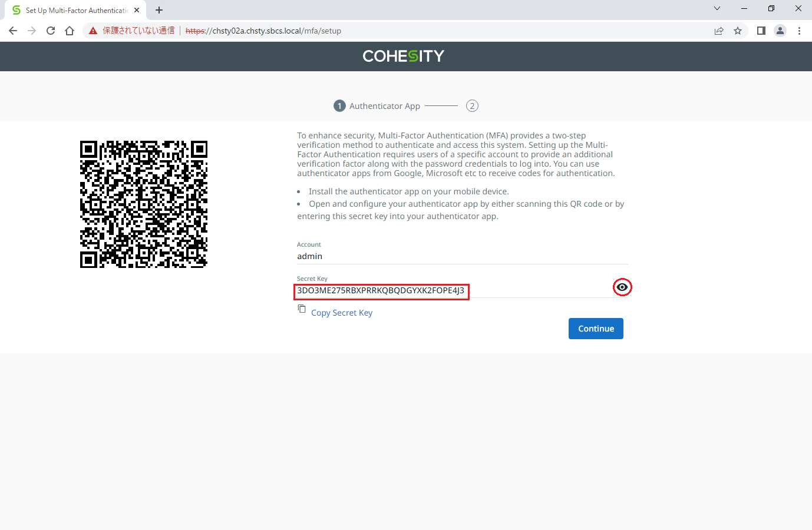Image resolution: width=812 pixels, height=530 pixels.
Task: Bookmark this page with star icon
Action: click(738, 31)
